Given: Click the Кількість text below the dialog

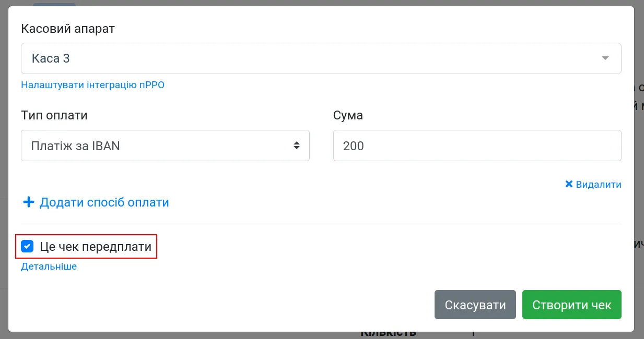Looking at the screenshot, I should (x=389, y=333).
